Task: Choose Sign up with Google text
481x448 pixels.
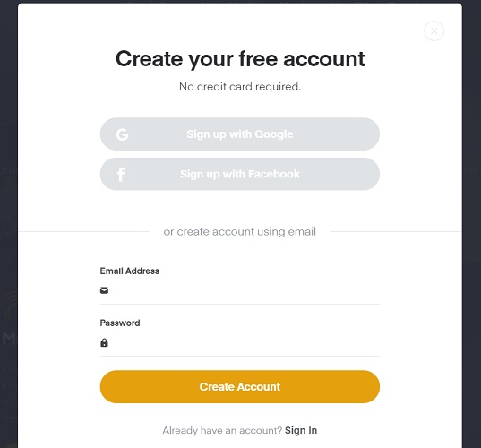Action: pos(240,134)
